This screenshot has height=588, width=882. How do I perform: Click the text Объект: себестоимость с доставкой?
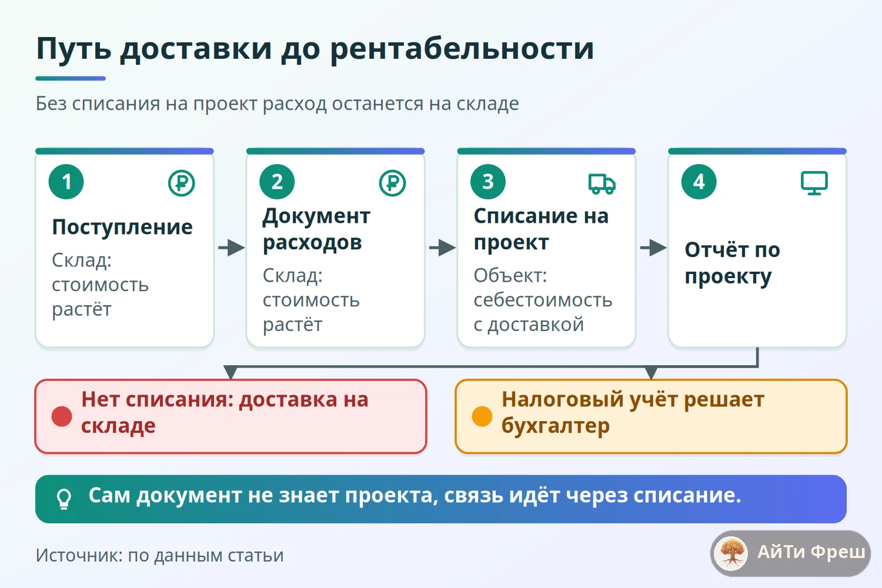pos(543,300)
